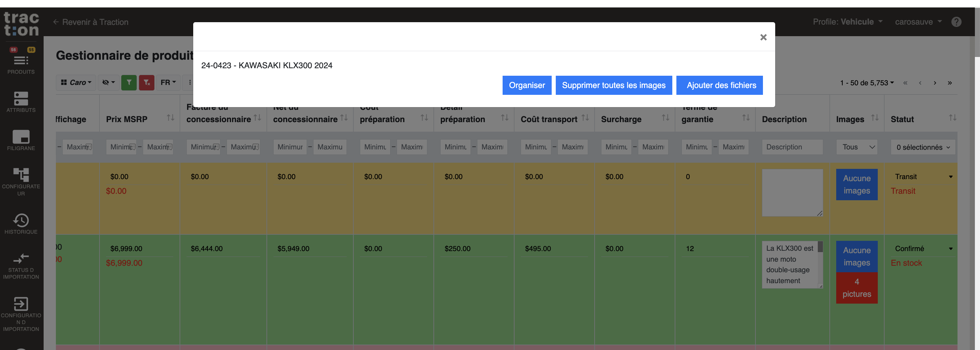Click the 24-0423 KAWASAKI KLX300 title
Image resolution: width=980 pixels, height=350 pixels.
point(266,65)
